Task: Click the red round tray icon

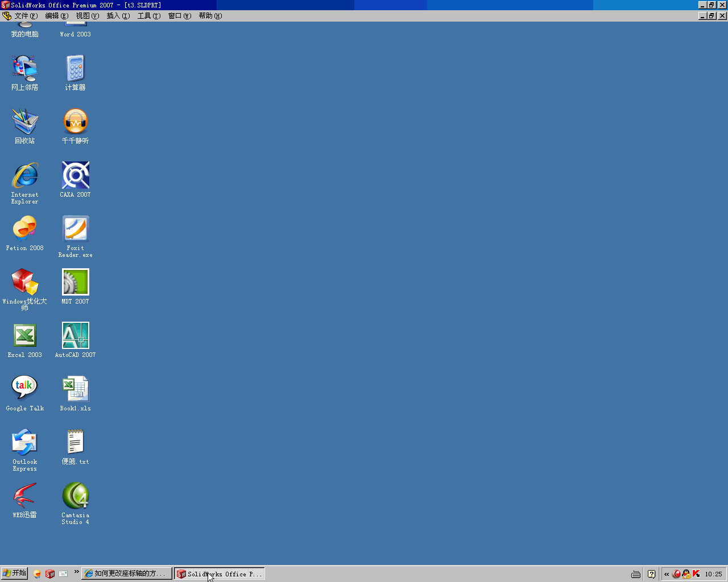Action: click(676, 574)
